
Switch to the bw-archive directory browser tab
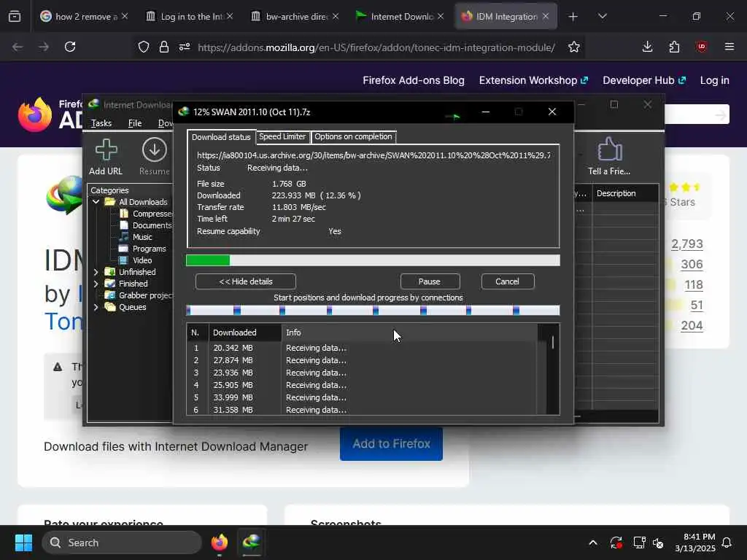(295, 17)
